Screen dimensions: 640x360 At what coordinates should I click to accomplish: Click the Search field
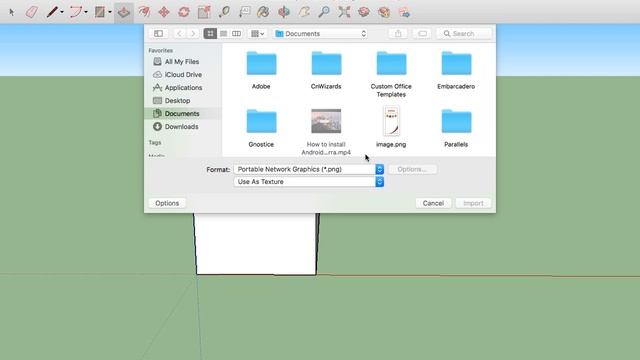pos(464,33)
